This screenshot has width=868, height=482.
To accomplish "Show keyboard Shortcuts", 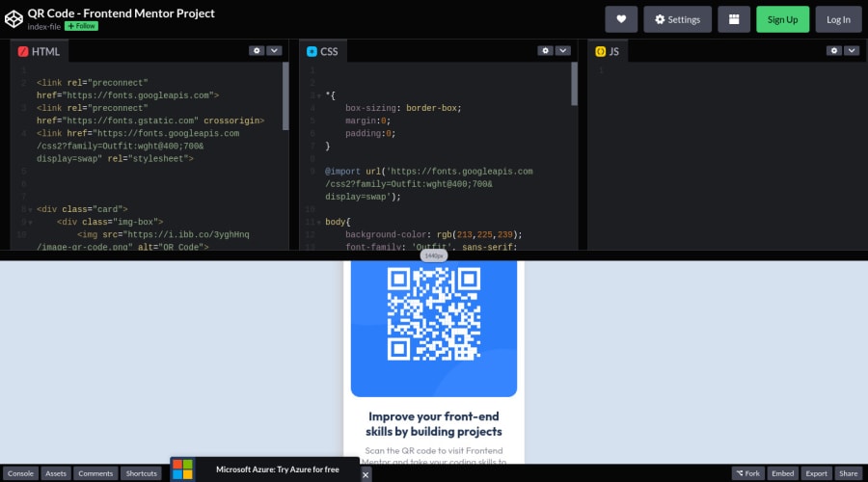I will pos(141,473).
